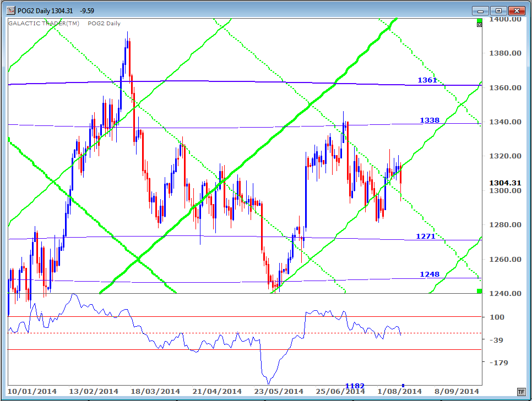
Task: Click the -9.59 change value in title
Action: tap(87, 11)
